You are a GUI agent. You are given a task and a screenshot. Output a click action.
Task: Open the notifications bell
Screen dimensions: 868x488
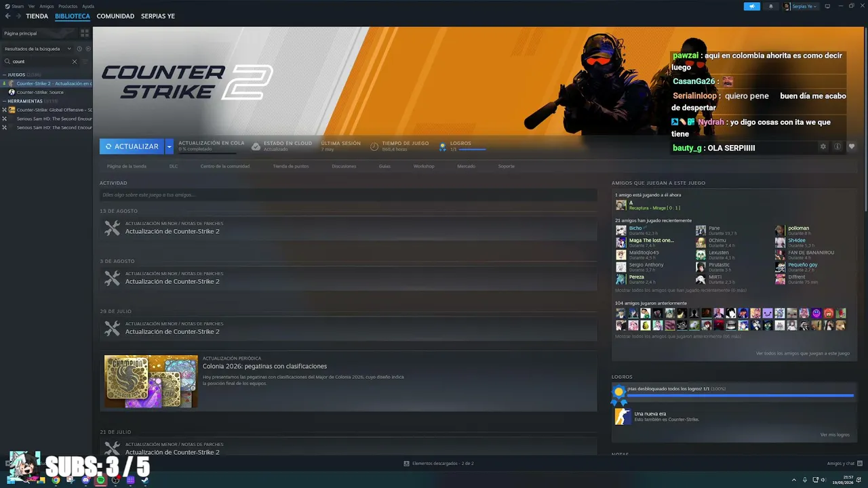click(770, 6)
